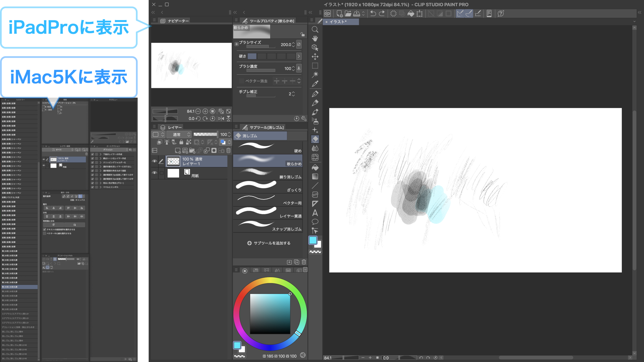This screenshot has width=644, height=362.
Task: Click サブツールを追加する button
Action: pos(269,243)
